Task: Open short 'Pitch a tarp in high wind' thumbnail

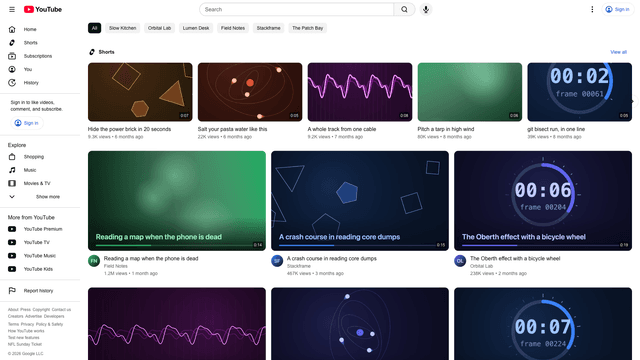Action: pos(469,92)
